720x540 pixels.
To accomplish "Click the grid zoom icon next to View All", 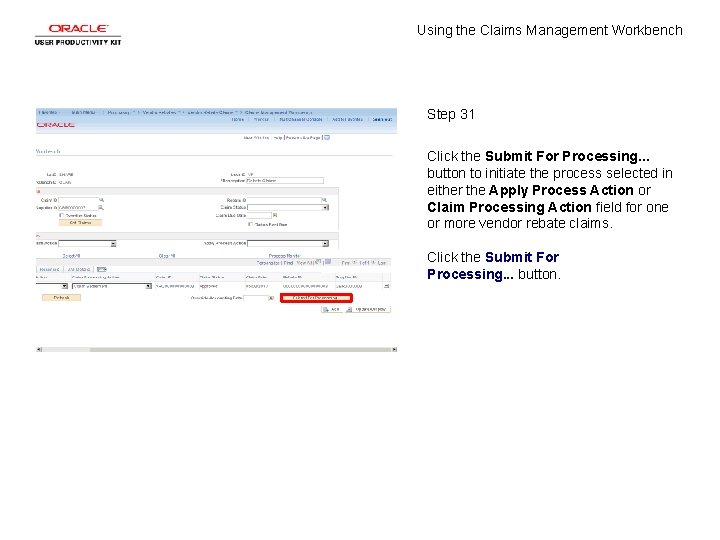I will 318,262.
